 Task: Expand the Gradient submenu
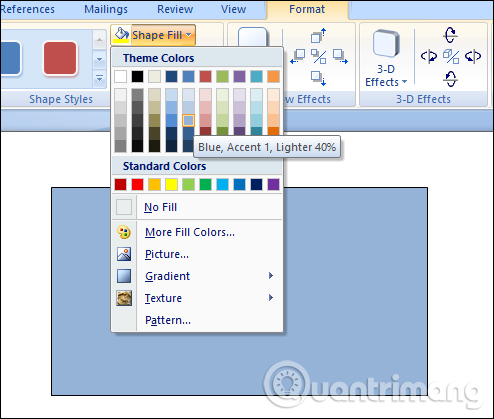pyautogui.click(x=197, y=276)
